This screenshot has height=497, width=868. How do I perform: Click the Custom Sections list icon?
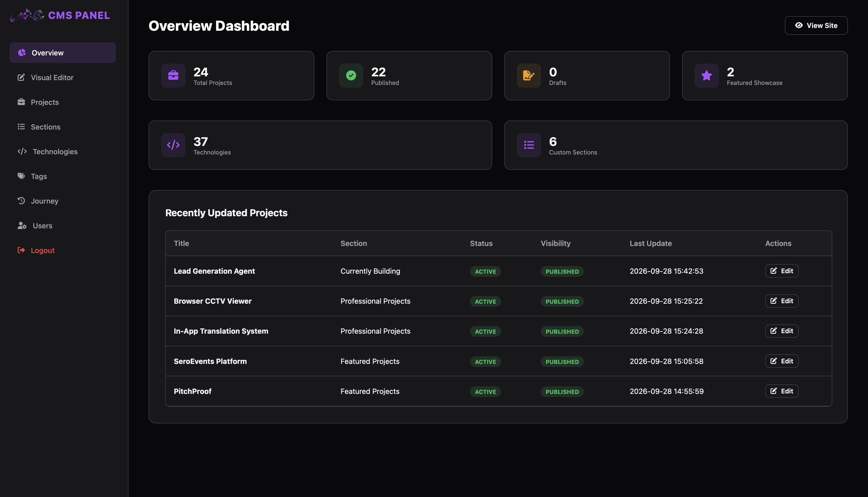pos(529,145)
